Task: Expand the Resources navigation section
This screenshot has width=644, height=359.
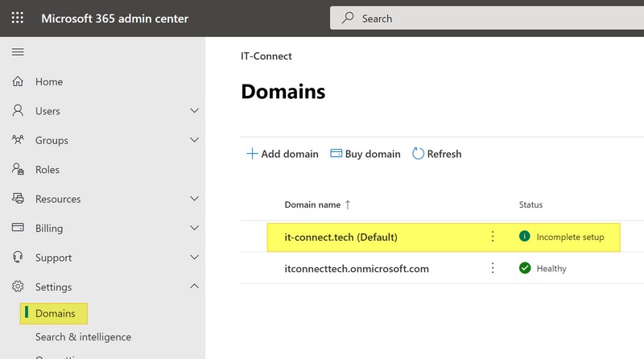Action: (x=194, y=199)
